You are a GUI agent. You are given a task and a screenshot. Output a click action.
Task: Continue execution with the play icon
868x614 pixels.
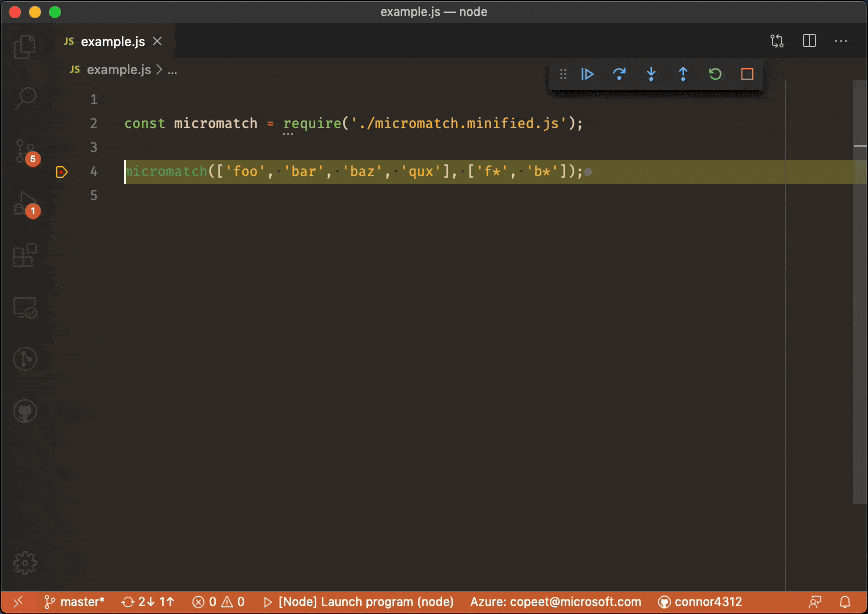pos(587,73)
